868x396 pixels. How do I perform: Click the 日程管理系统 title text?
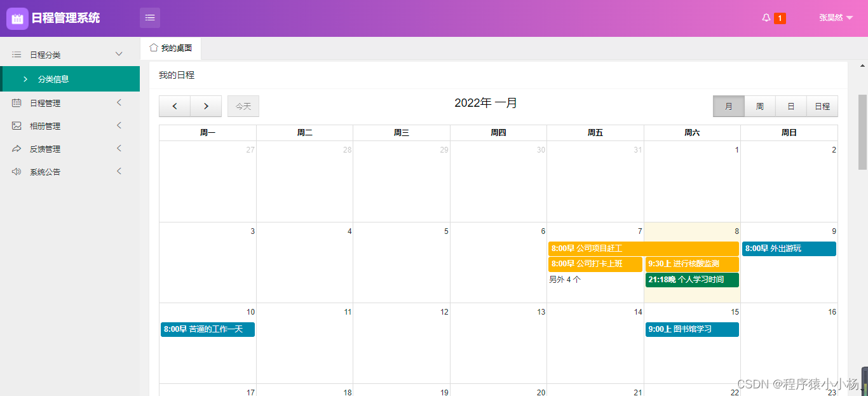tap(65, 18)
